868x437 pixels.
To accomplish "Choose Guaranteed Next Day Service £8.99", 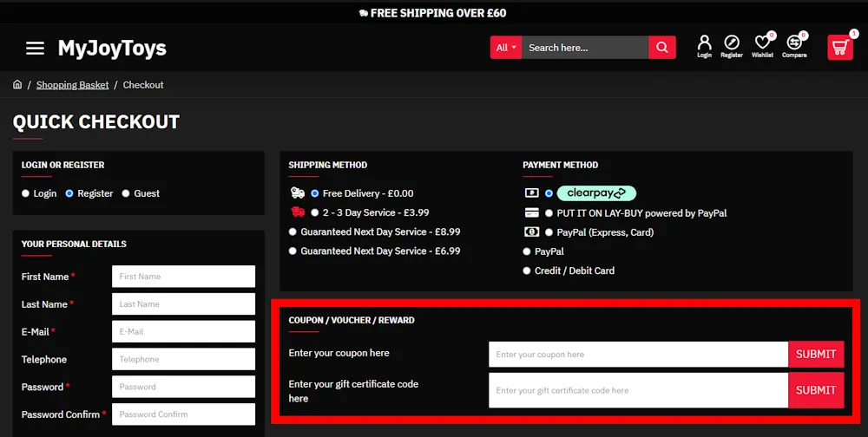I will pyautogui.click(x=293, y=232).
